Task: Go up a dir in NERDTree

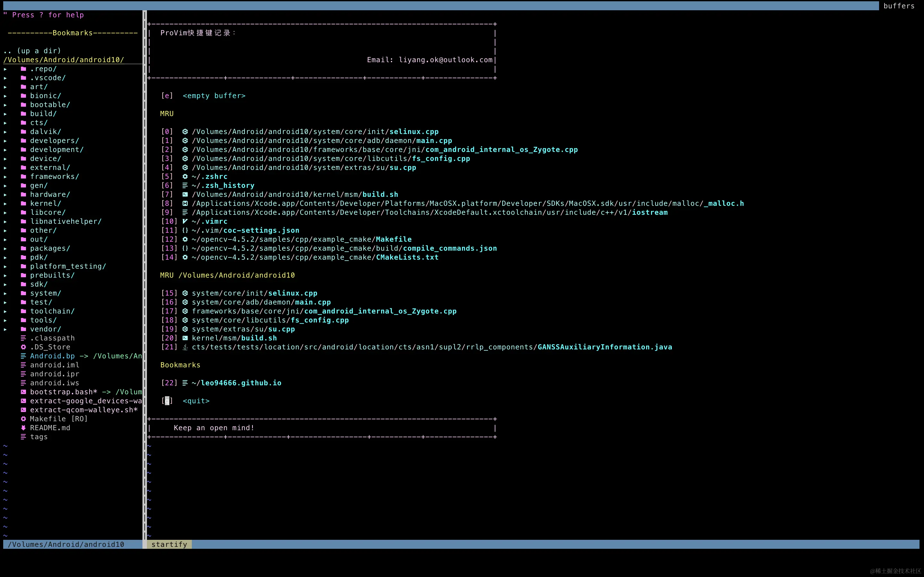Action: (x=32, y=51)
